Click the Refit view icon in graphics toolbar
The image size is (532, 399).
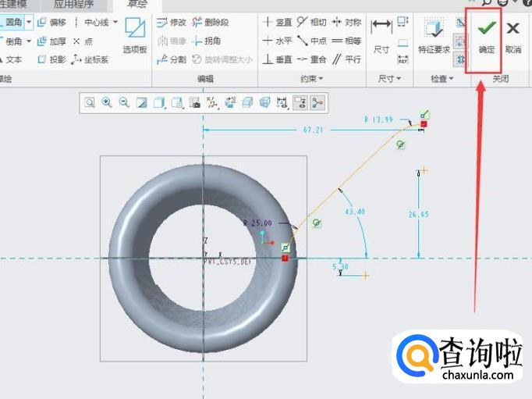pyautogui.click(x=90, y=102)
